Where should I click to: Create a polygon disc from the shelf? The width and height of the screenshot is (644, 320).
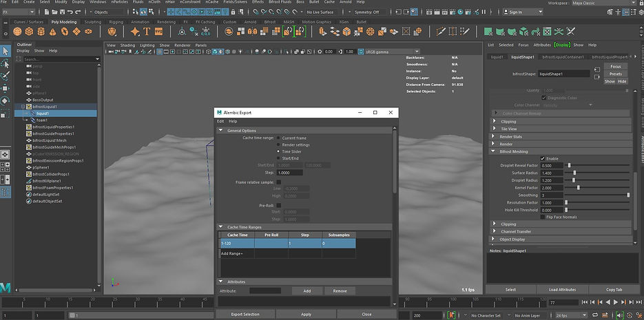point(88,32)
